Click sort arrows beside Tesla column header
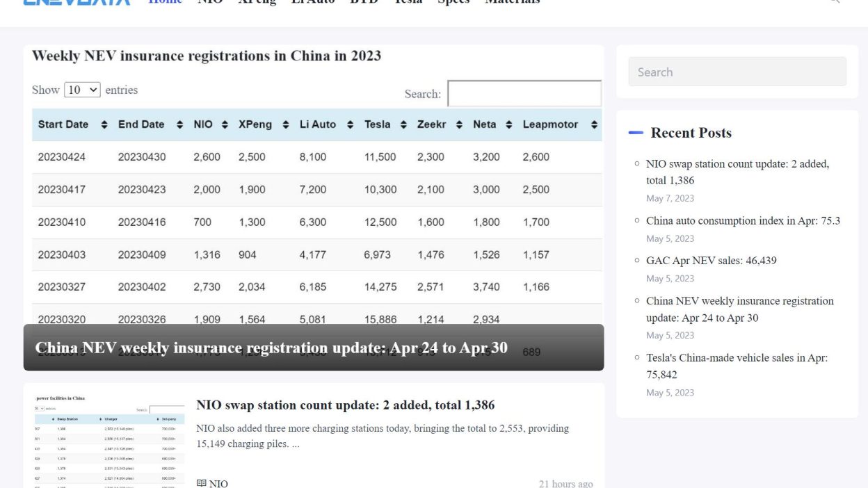The width and height of the screenshot is (868, 488). (404, 124)
